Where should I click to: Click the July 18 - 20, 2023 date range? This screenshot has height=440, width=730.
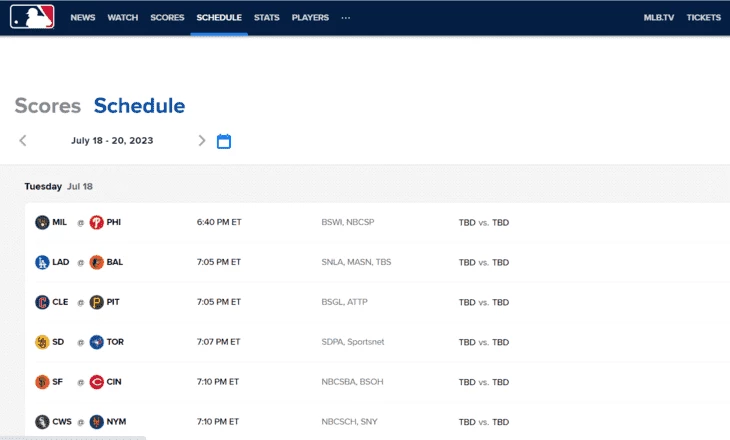(112, 141)
